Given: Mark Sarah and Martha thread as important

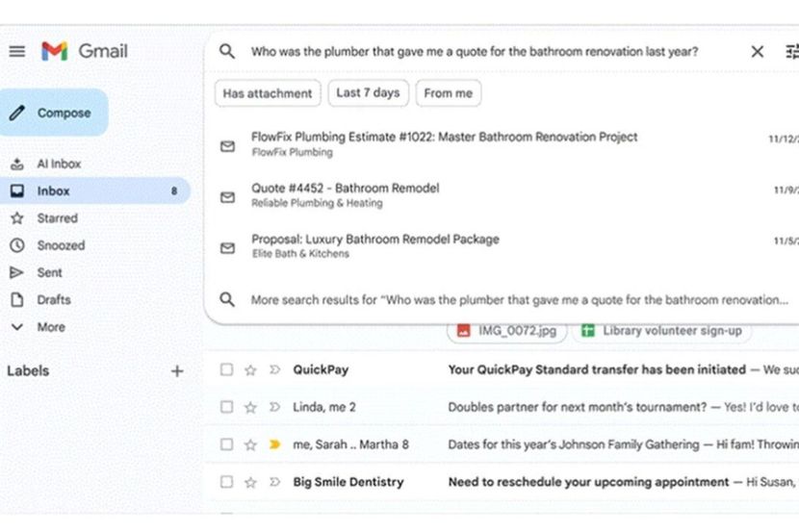Looking at the screenshot, I should tap(274, 444).
